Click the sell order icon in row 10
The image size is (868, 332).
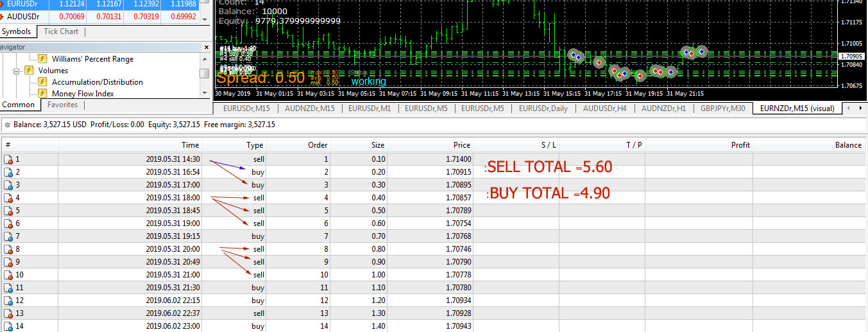point(8,274)
